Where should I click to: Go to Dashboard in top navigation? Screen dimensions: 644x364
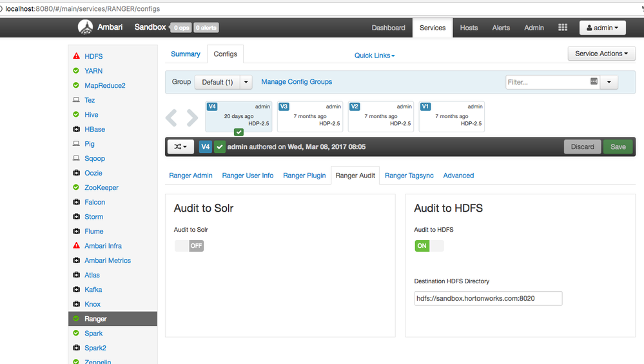pyautogui.click(x=388, y=28)
